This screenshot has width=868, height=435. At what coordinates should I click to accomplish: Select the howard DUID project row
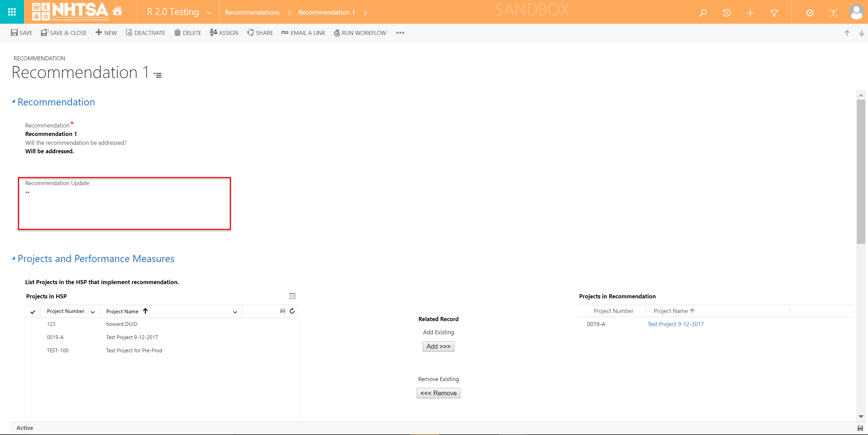point(121,324)
